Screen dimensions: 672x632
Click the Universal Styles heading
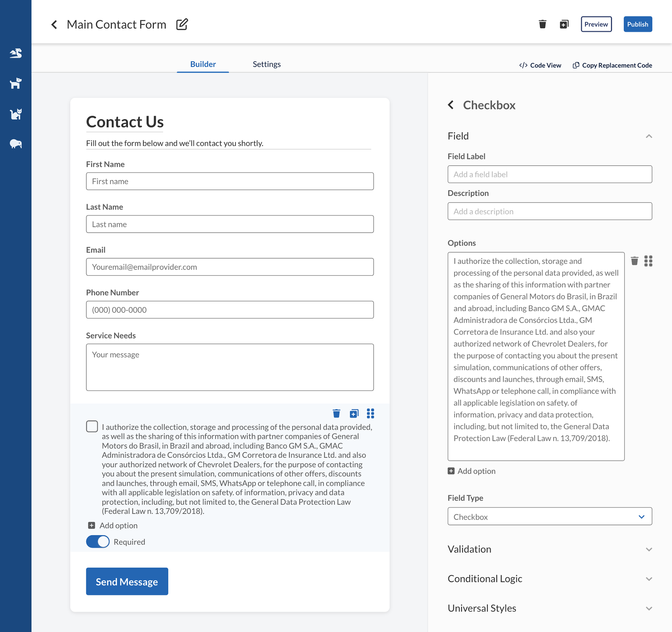(482, 608)
